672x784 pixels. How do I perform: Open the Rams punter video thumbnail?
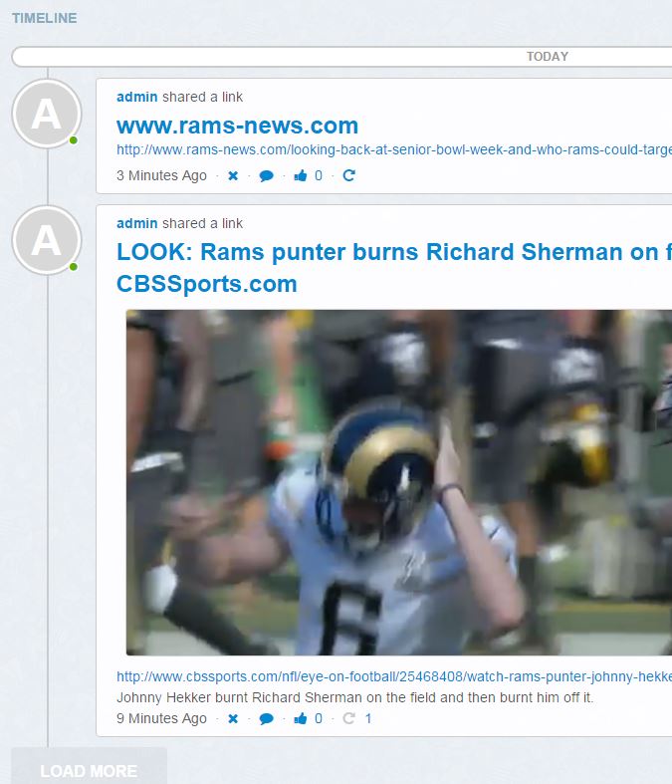coord(398,482)
